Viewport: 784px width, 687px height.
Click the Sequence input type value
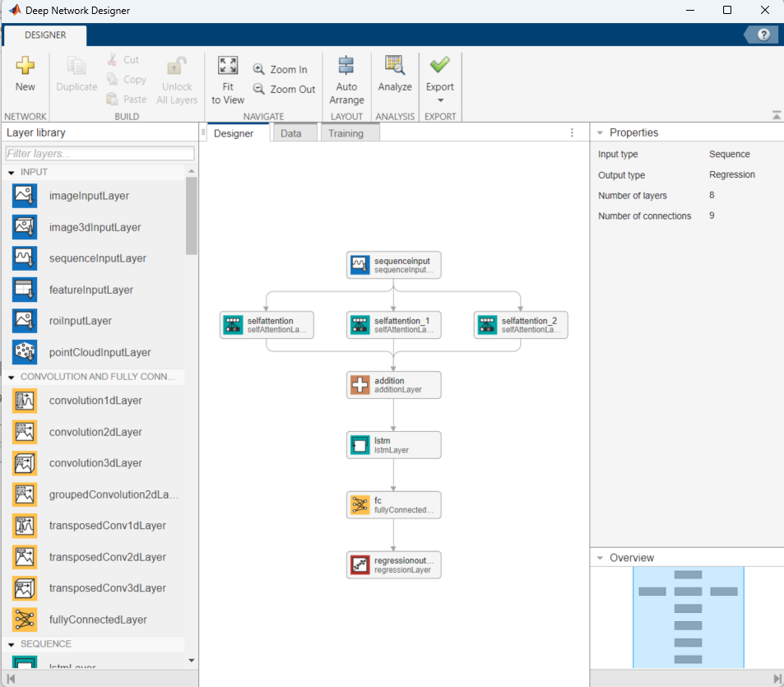(x=730, y=154)
